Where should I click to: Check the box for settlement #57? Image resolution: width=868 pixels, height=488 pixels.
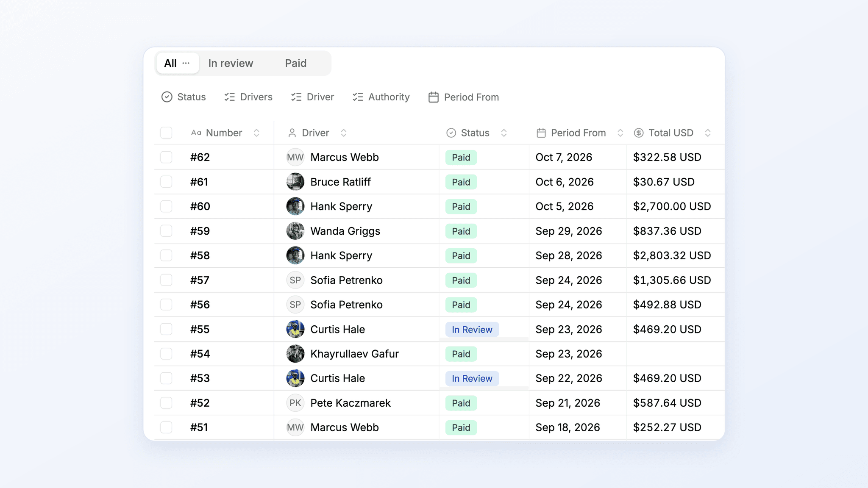(x=166, y=280)
